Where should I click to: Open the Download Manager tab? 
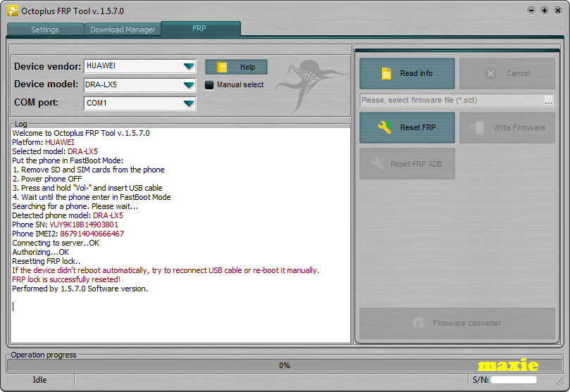(x=123, y=30)
